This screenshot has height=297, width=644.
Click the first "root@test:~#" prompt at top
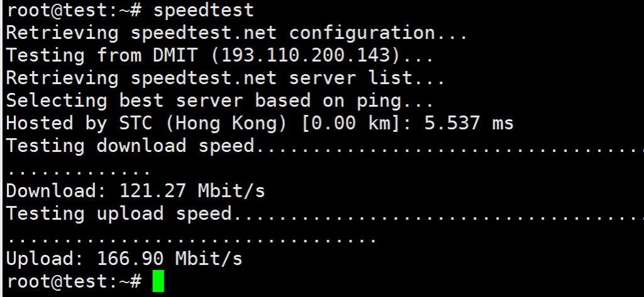74,10
